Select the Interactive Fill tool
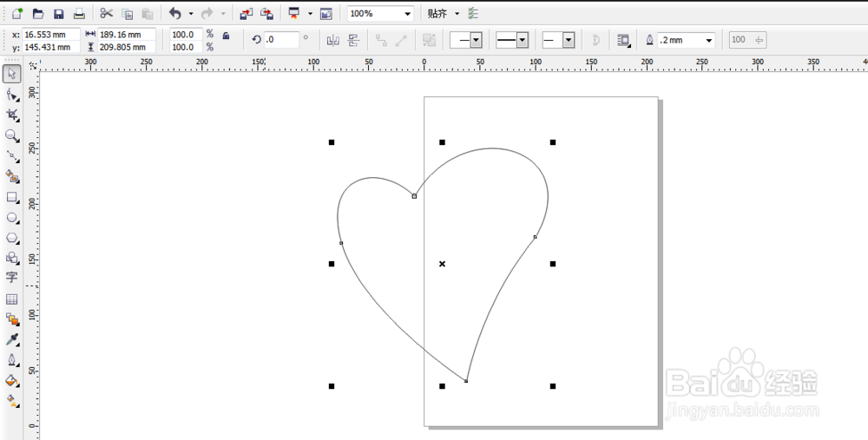The width and height of the screenshot is (868, 440). coord(12,400)
